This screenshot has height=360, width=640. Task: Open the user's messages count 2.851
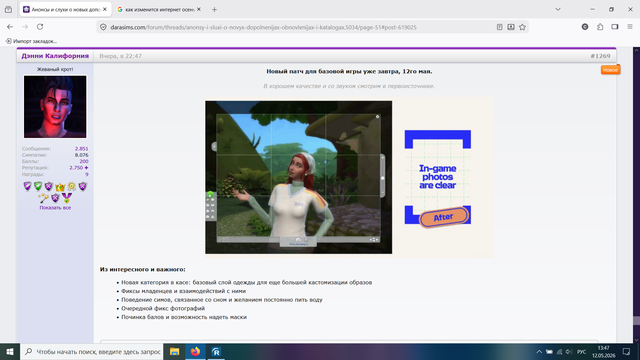[81, 149]
